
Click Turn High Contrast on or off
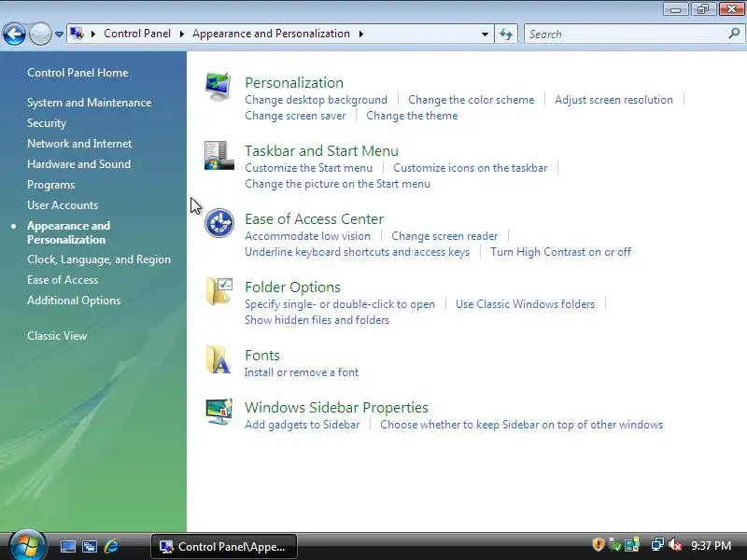click(x=561, y=252)
